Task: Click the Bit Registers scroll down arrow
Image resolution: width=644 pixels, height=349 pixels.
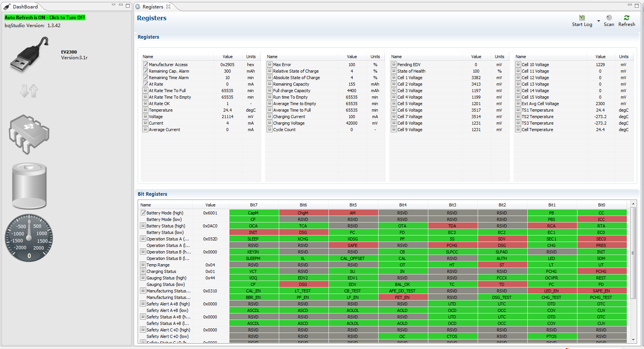Action: (633, 339)
